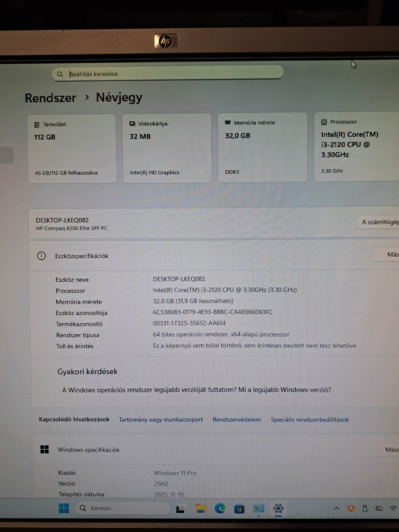Click the storage icon in Tárterület card
The image size is (399, 532).
pos(37,125)
